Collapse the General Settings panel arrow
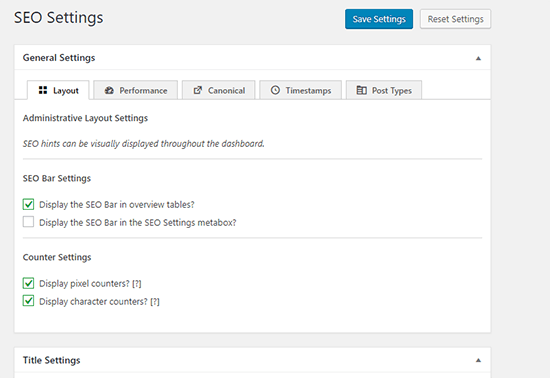The height and width of the screenshot is (378, 550). click(478, 58)
